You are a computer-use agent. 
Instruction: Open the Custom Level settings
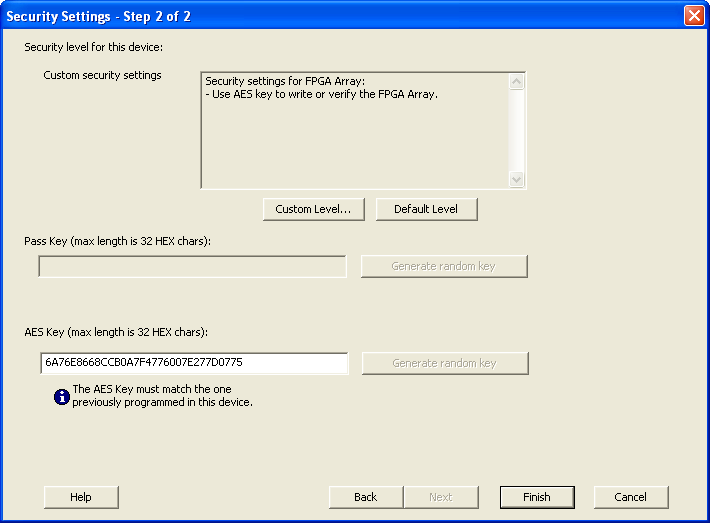point(313,209)
